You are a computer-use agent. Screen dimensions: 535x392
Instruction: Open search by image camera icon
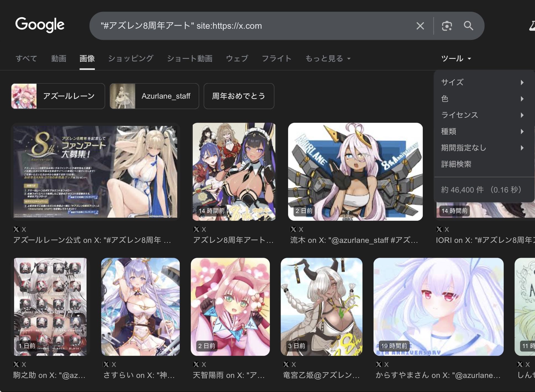point(447,26)
